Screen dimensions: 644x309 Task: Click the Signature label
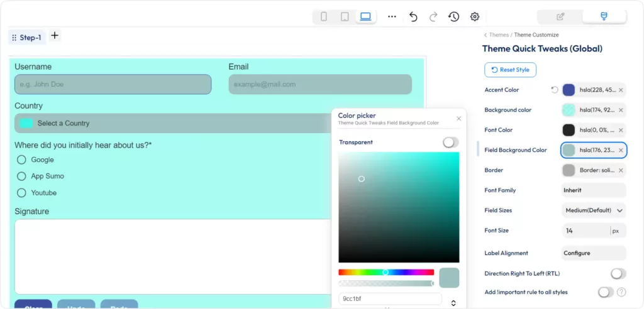point(31,211)
